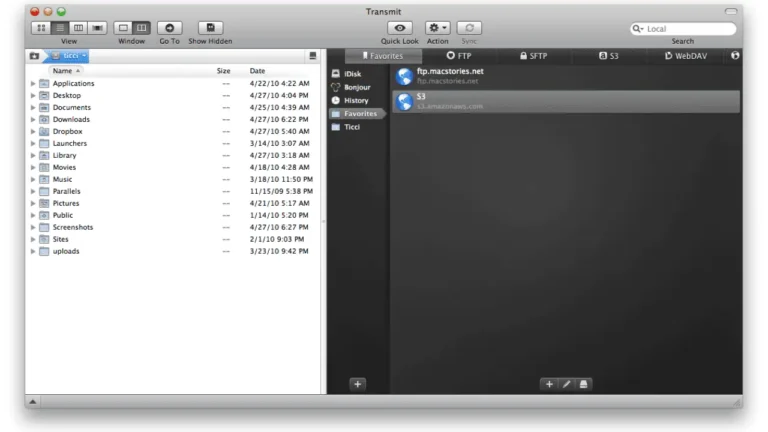Switch to column view in toolbar
This screenshot has height=432, width=768.
coord(78,28)
